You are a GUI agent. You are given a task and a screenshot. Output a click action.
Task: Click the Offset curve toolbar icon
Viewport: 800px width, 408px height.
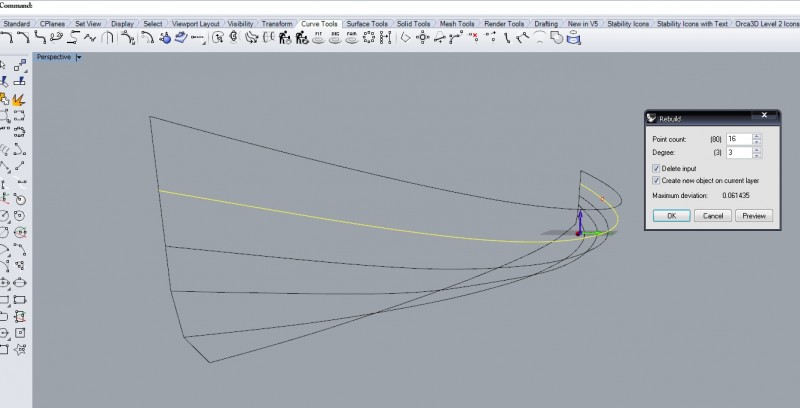tap(148, 39)
